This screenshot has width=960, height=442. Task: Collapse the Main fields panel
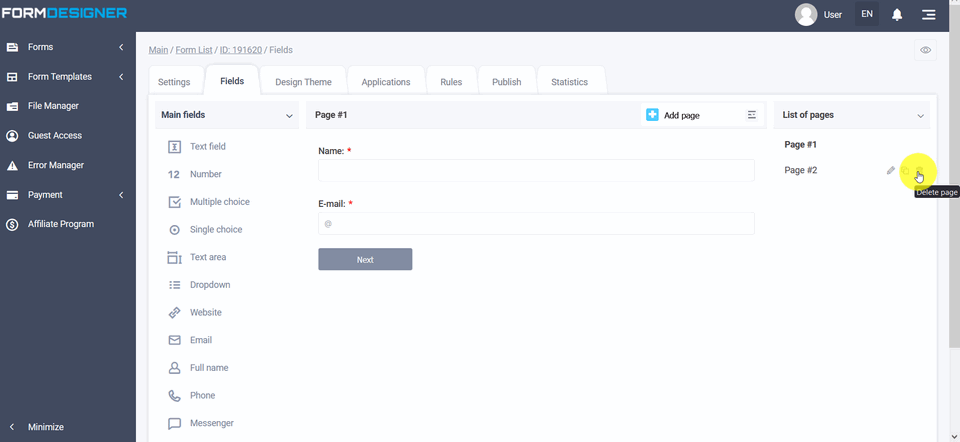tap(289, 116)
